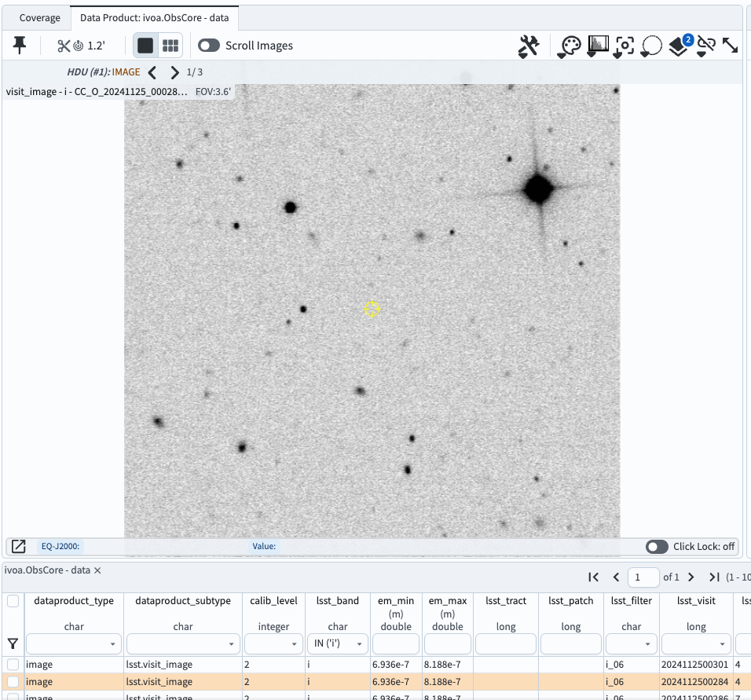This screenshot has width=751, height=700.
Task: Open the layers panel with 2 overlays
Action: click(678, 47)
